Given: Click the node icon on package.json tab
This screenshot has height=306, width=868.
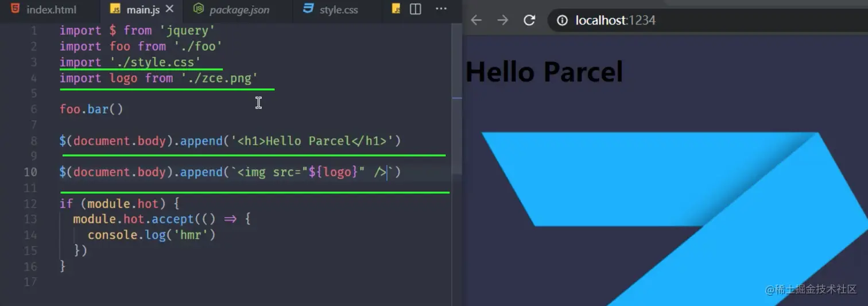Looking at the screenshot, I should tap(199, 9).
